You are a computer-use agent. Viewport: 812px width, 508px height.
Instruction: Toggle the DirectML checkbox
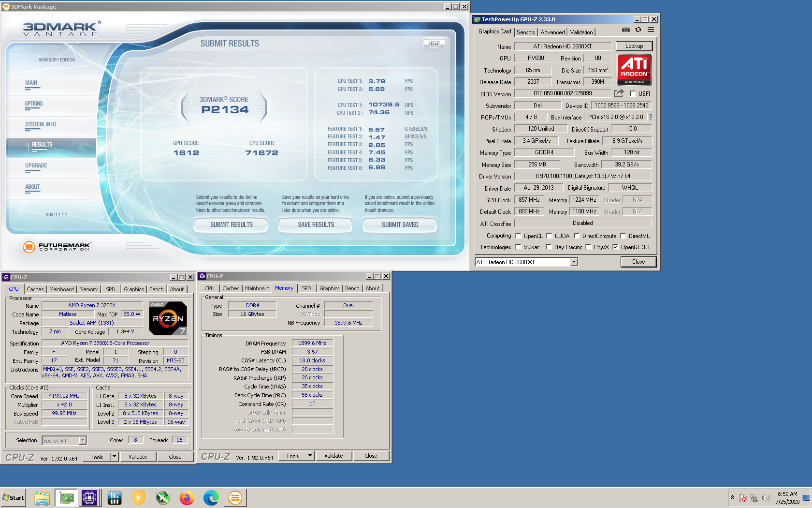click(623, 236)
